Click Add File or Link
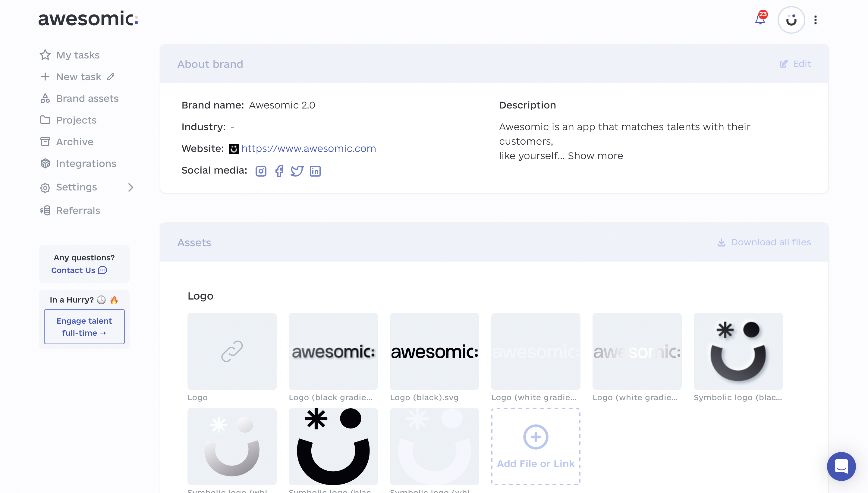This screenshot has height=493, width=868. click(535, 447)
